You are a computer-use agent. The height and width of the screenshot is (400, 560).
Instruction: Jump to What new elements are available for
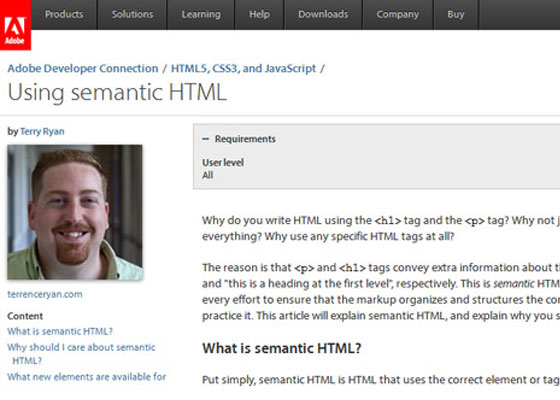pos(87,377)
